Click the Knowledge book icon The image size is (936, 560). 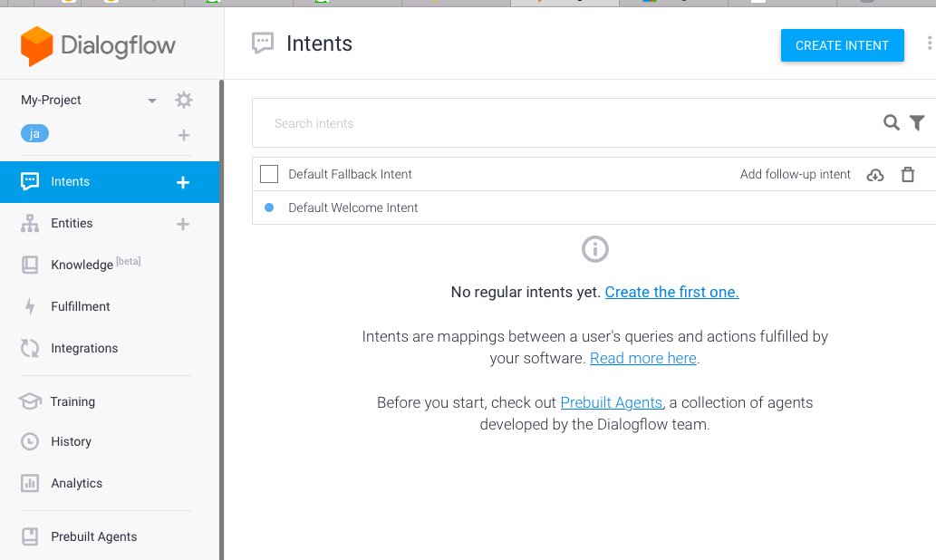point(30,265)
